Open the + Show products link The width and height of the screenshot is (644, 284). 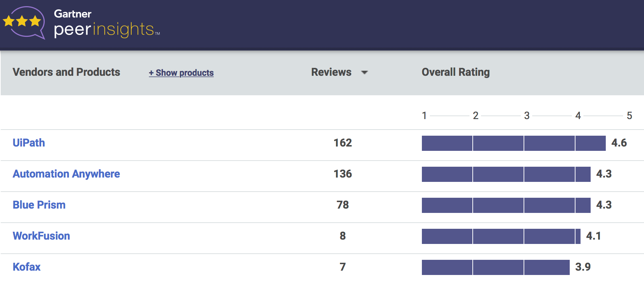181,73
